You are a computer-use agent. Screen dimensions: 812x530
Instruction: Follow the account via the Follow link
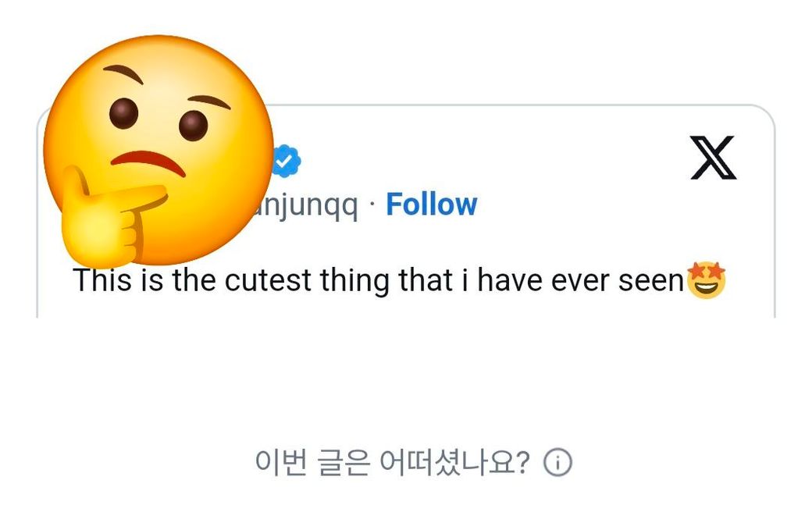click(431, 205)
